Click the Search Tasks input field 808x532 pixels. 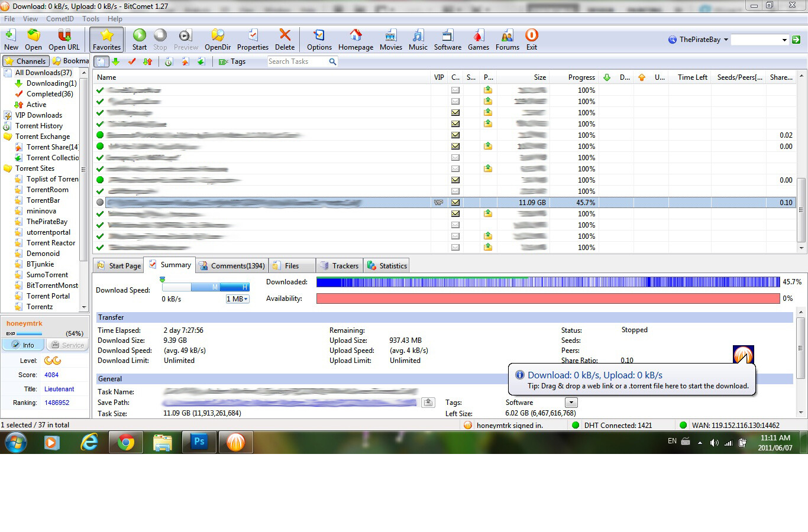click(297, 61)
